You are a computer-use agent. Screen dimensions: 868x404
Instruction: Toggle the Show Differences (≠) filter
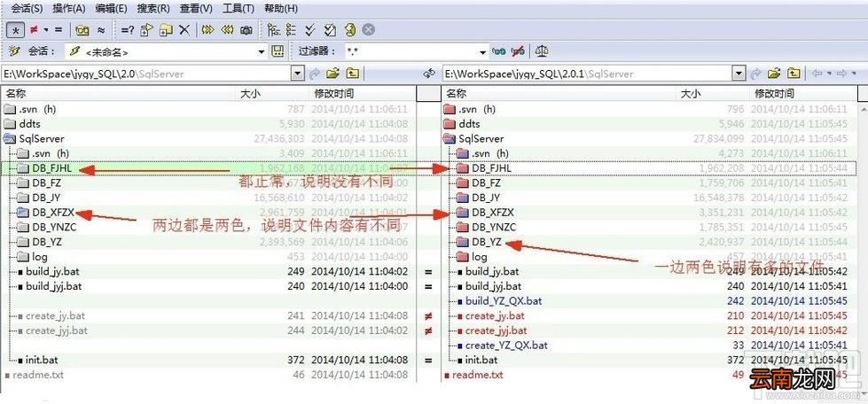(x=34, y=30)
